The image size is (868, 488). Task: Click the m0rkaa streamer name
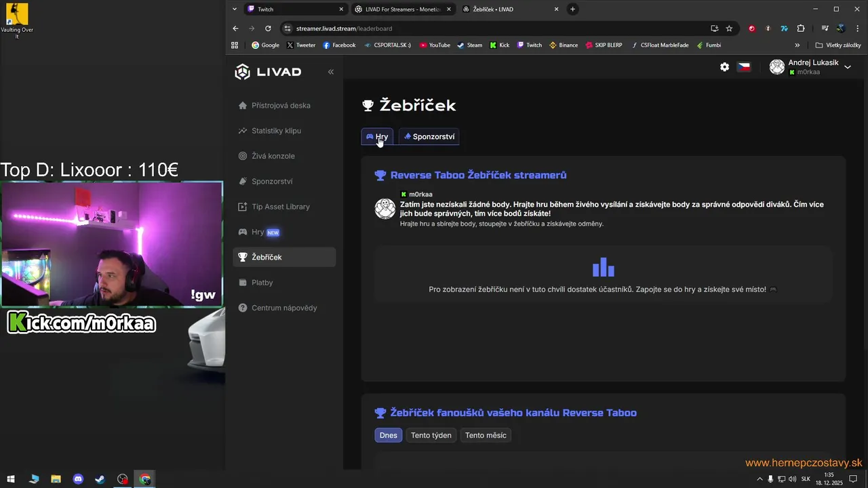[420, 195]
